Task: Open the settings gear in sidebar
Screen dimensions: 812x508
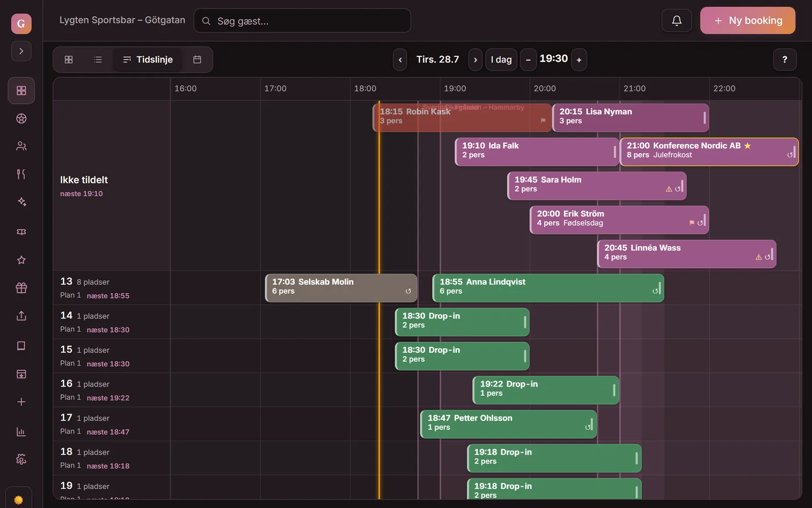Action: [x=21, y=459]
